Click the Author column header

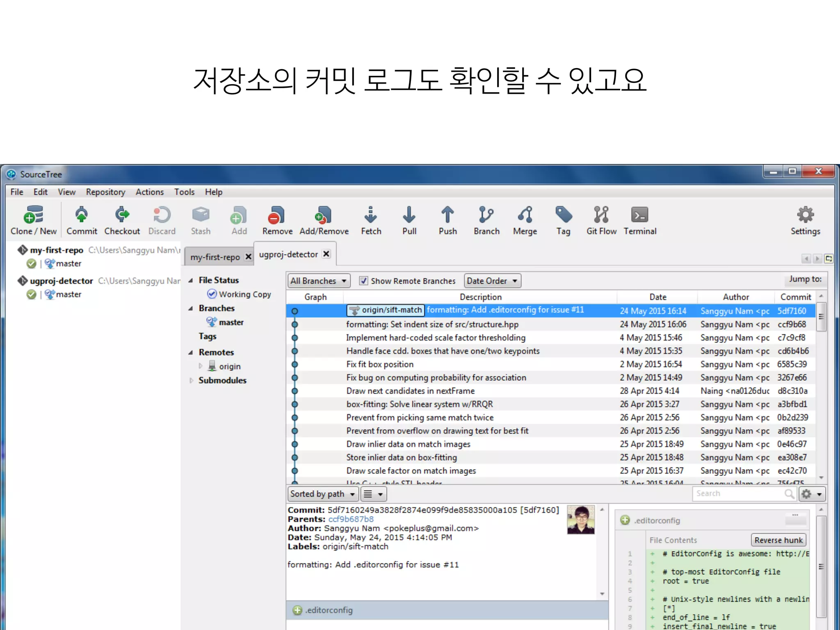736,297
